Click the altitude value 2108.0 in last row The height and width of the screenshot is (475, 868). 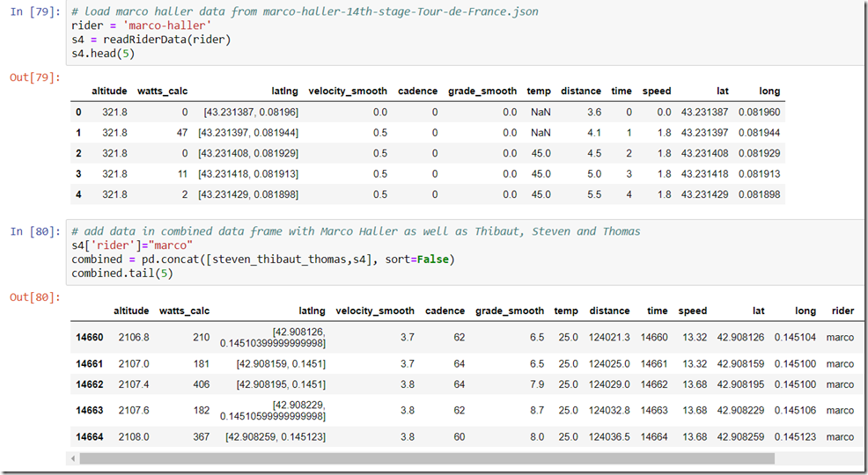[x=134, y=437]
